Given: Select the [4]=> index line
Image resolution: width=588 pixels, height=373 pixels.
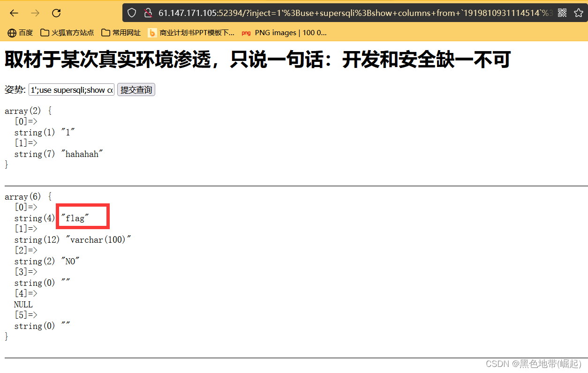Looking at the screenshot, I should (x=26, y=294).
